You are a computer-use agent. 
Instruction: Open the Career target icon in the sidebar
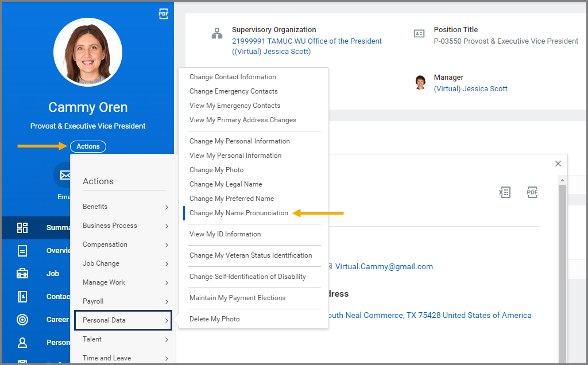[x=22, y=320]
